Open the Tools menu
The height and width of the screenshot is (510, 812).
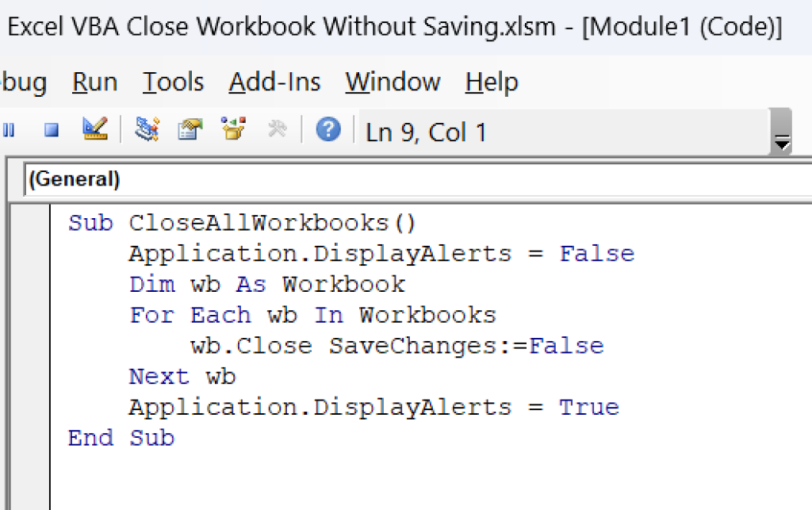[x=172, y=82]
